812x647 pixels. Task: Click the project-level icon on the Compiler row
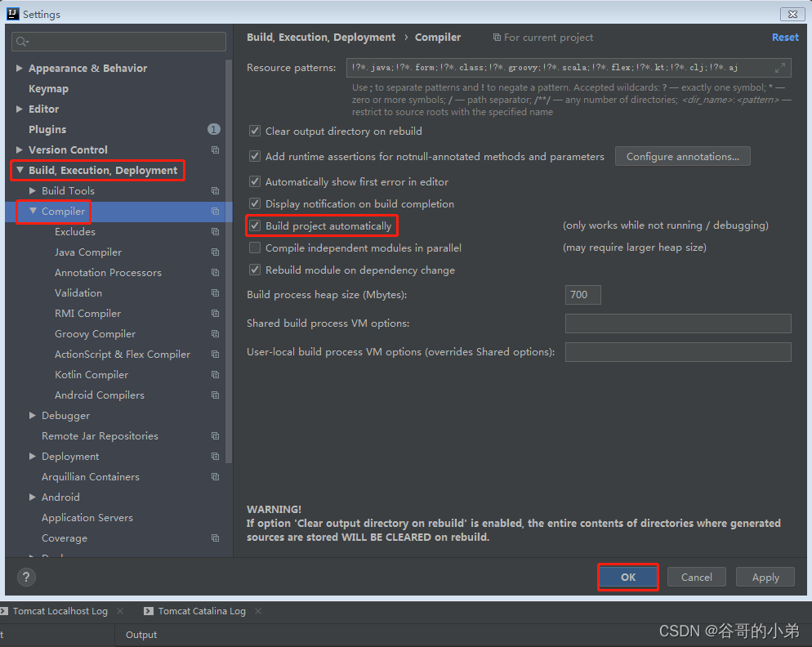coord(216,212)
